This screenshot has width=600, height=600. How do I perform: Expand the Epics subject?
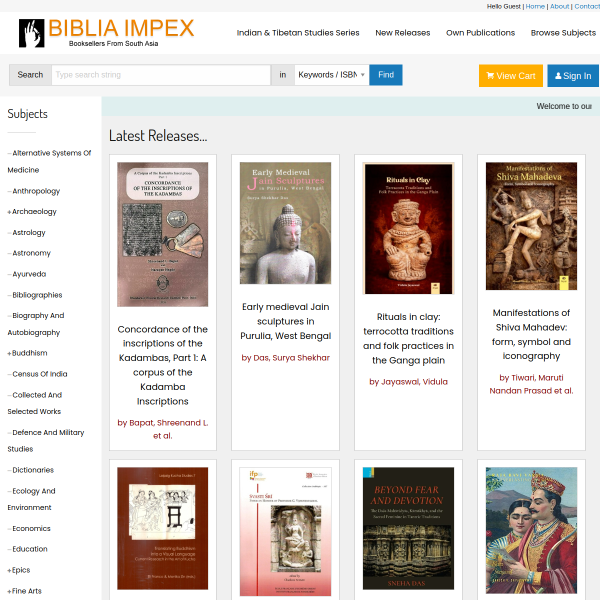(19, 570)
